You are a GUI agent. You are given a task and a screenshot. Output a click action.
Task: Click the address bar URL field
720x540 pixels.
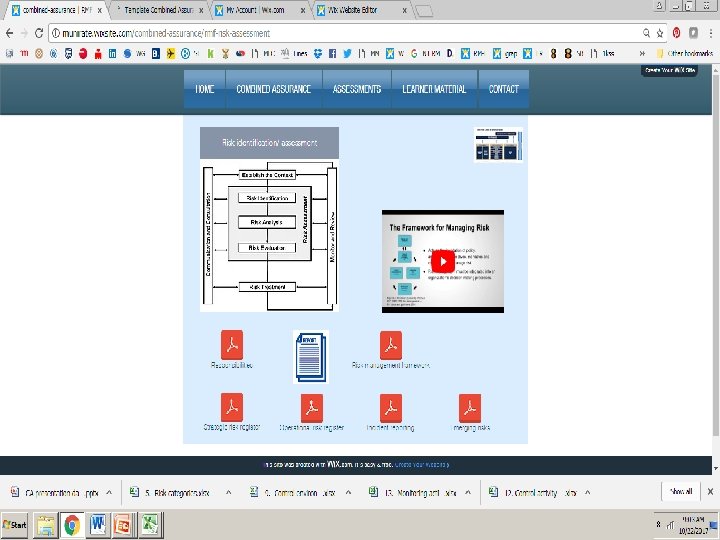click(x=344, y=33)
